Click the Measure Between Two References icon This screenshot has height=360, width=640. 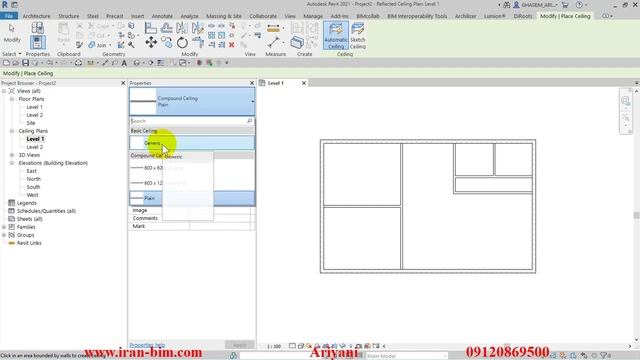(x=273, y=42)
